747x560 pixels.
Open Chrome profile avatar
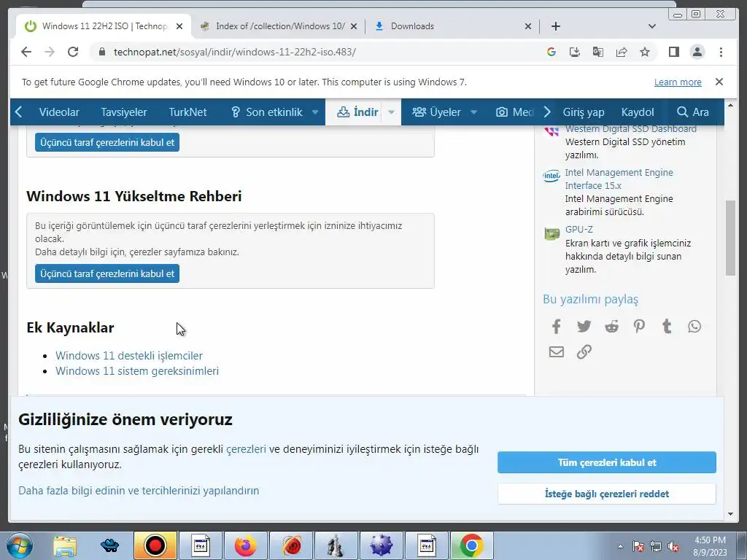coord(697,52)
